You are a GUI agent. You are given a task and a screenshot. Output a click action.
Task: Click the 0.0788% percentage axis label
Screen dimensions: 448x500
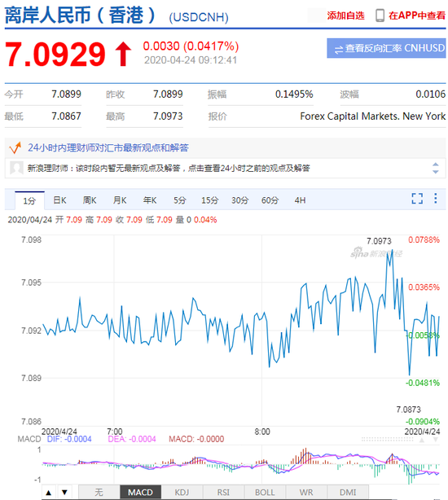click(424, 239)
